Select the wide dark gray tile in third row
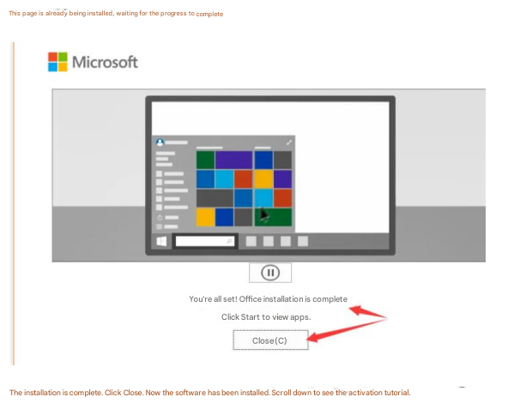 [x=215, y=198]
